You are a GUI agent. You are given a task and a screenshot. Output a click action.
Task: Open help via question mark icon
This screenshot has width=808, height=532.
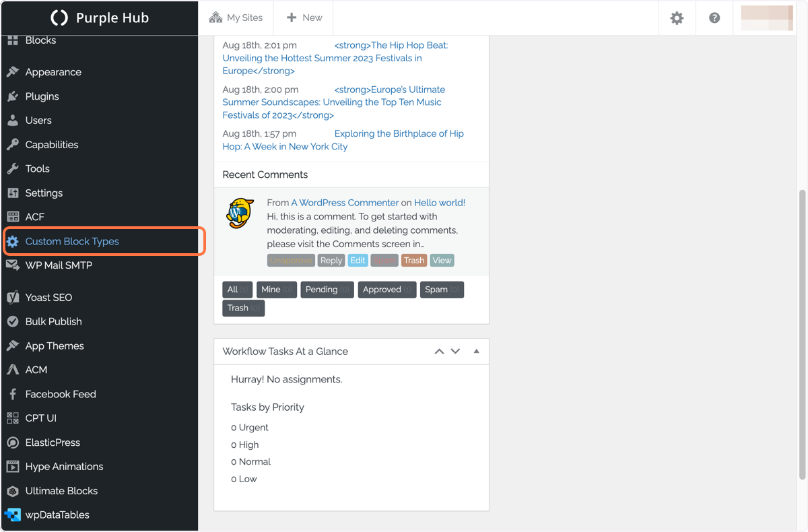click(x=714, y=18)
